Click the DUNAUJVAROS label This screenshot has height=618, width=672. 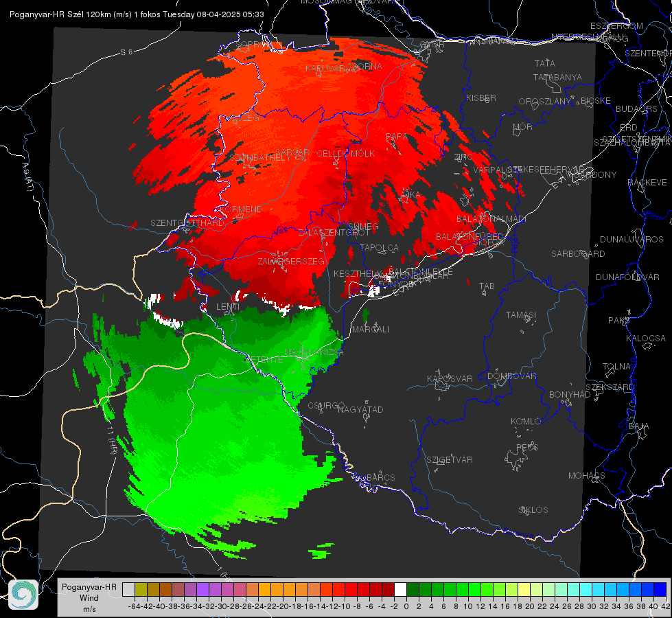point(632,240)
